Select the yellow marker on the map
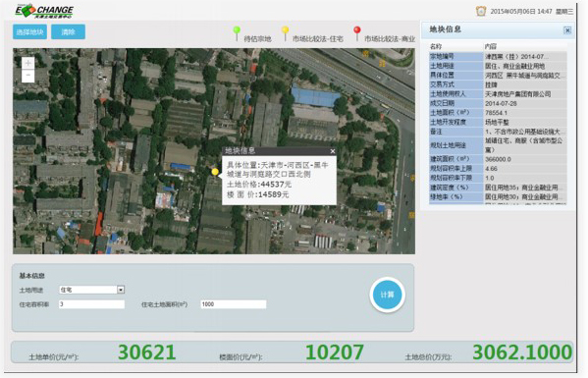Image resolution: width=588 pixels, height=378 pixels. point(215,172)
